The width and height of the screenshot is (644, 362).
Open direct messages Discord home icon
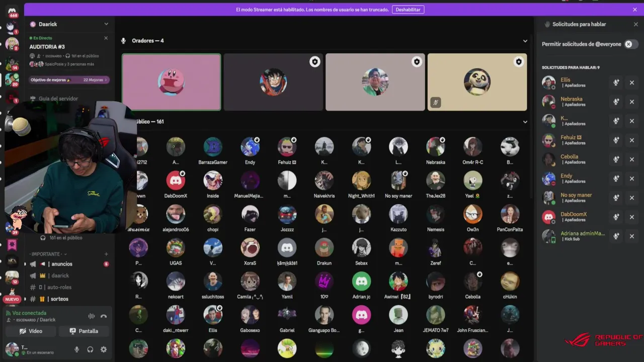(x=12, y=11)
